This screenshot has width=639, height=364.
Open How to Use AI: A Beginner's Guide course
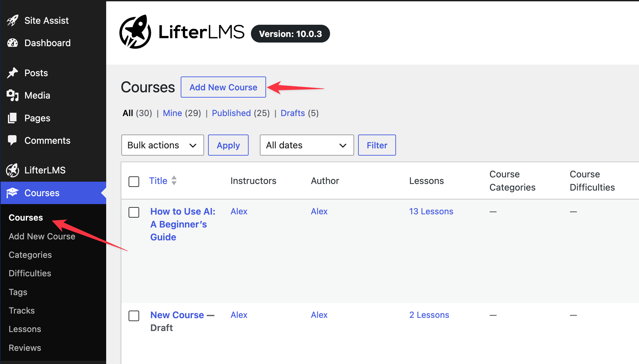183,224
